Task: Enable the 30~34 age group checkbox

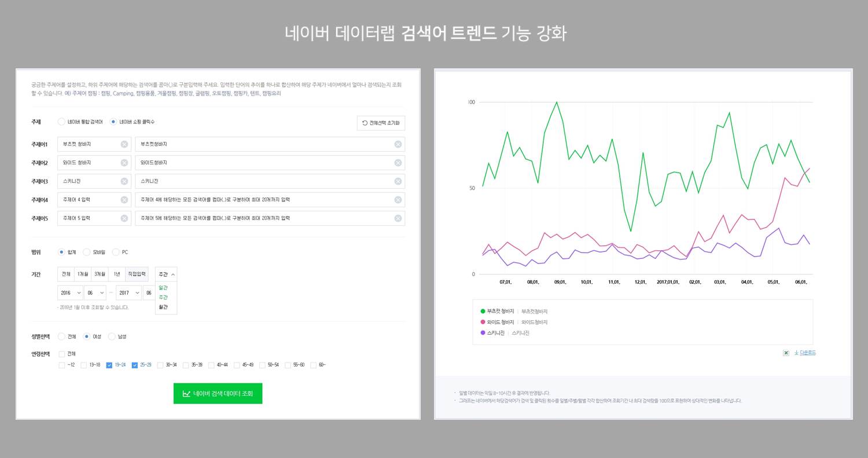Action: click(x=160, y=365)
